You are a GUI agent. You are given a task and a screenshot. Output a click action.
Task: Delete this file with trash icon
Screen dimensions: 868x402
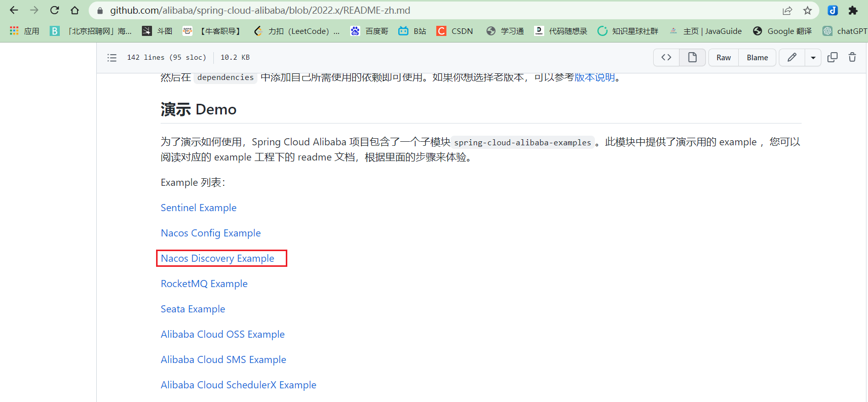[852, 58]
